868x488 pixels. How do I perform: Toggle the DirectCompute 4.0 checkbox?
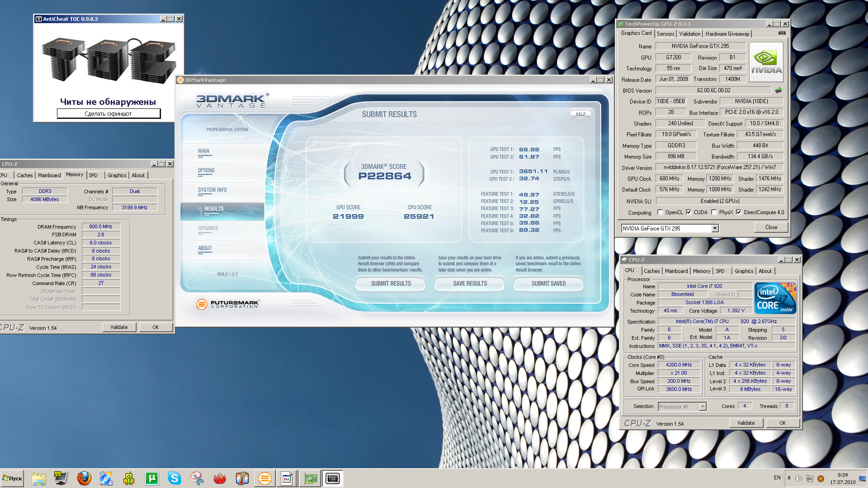coord(739,212)
